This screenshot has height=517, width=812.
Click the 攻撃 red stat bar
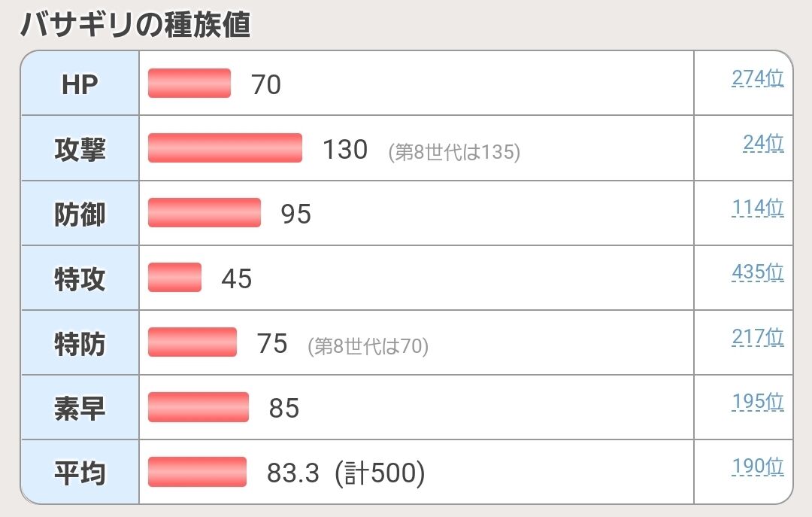point(226,147)
